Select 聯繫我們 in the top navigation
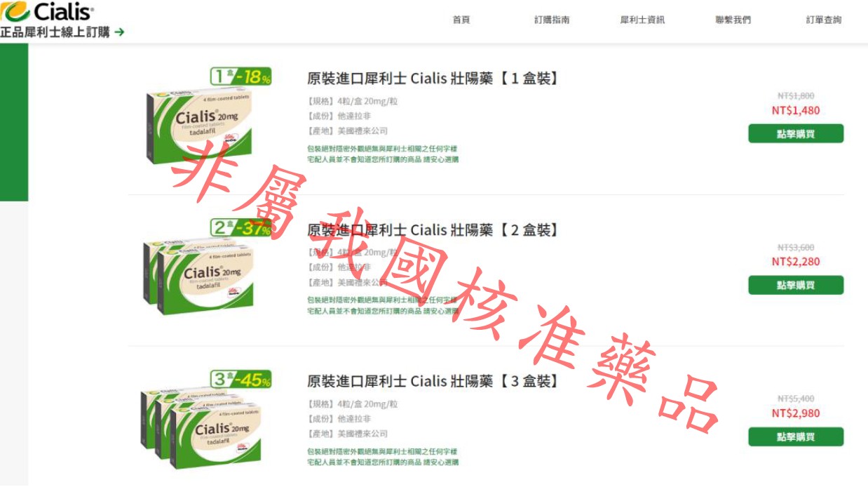868x487 pixels. tap(733, 20)
